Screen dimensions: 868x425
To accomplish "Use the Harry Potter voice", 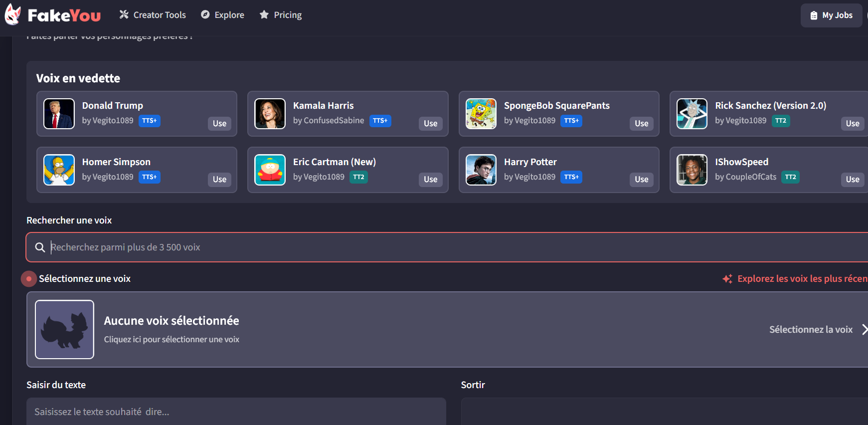I will pyautogui.click(x=642, y=179).
